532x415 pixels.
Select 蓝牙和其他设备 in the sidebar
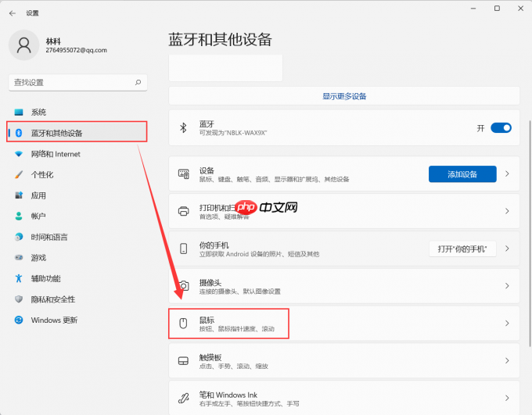77,131
